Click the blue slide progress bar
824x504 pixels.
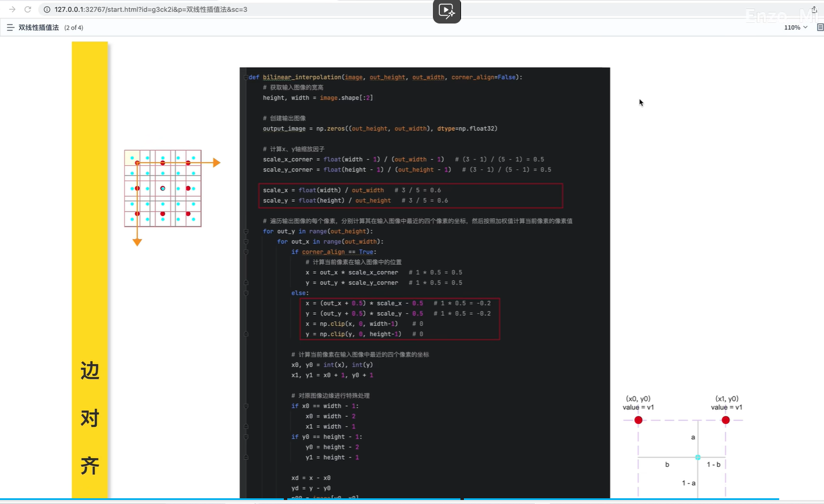(x=389, y=499)
